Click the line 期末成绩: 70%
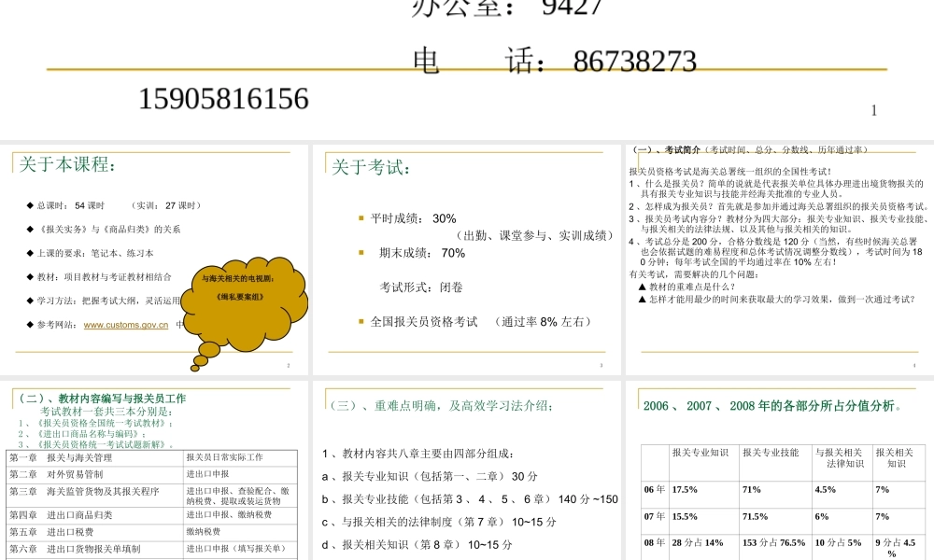The width and height of the screenshot is (934, 560). (x=422, y=253)
